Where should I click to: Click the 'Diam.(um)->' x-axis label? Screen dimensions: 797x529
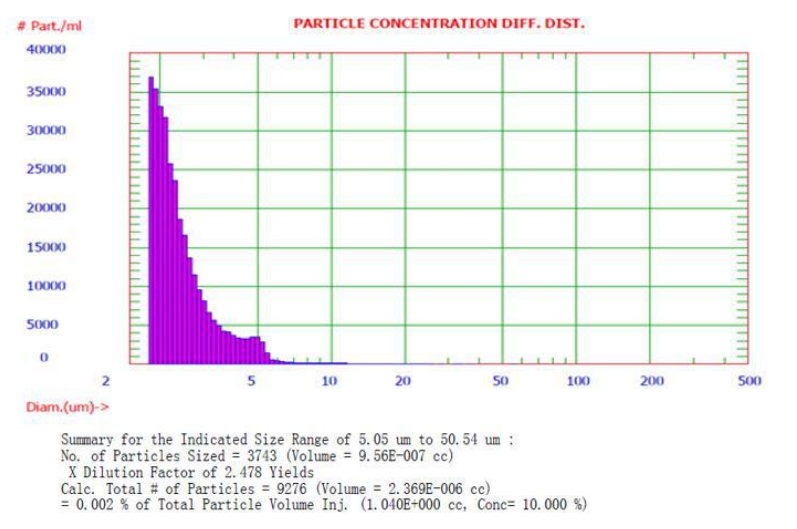(68, 407)
